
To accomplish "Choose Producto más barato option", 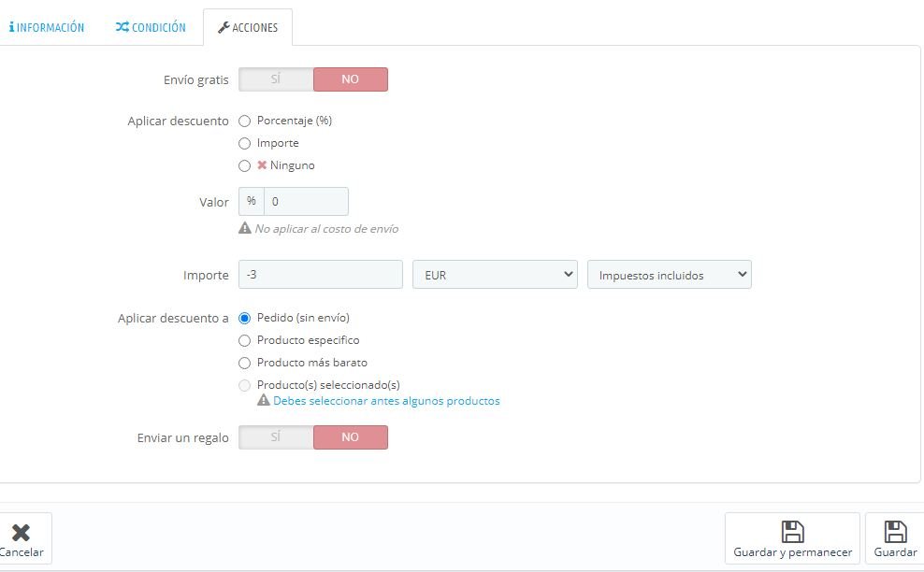I will pyautogui.click(x=245, y=363).
